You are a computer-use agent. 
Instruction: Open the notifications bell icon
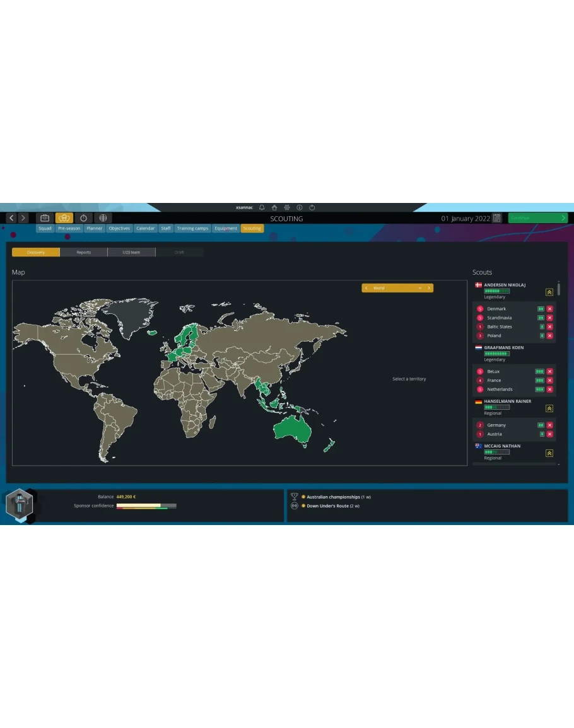(262, 207)
